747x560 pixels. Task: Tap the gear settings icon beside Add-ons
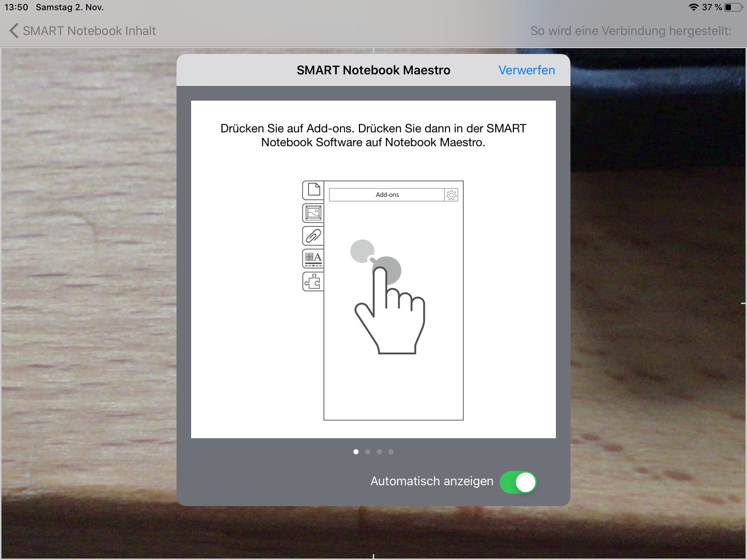[x=451, y=195]
